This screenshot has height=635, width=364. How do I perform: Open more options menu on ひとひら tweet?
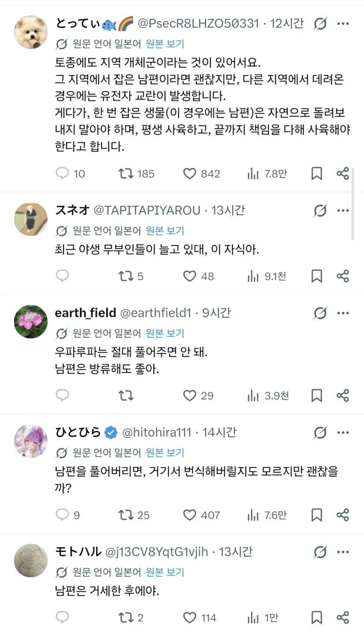click(343, 433)
